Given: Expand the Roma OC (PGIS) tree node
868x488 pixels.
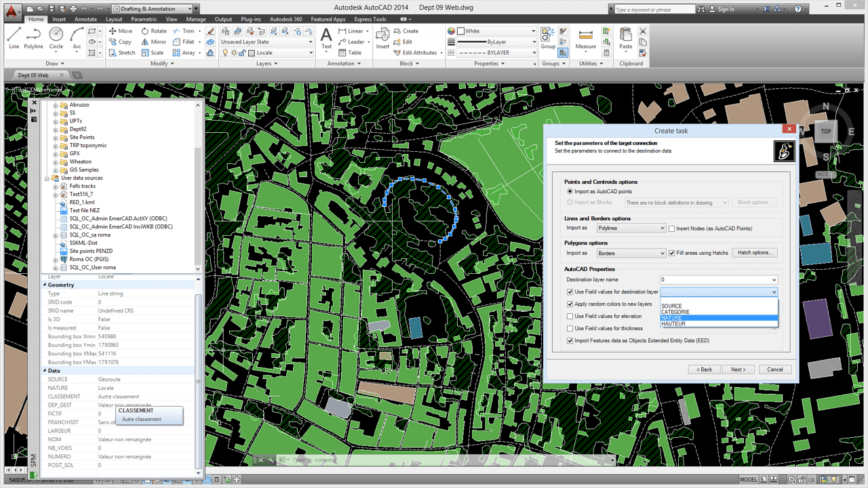Looking at the screenshot, I should point(56,260).
